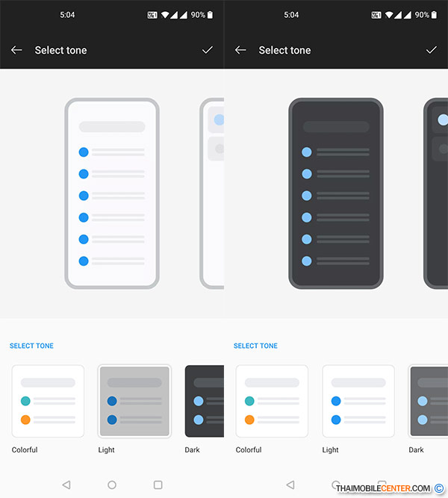Tap the 'Select tone' title in right screen

tap(284, 50)
